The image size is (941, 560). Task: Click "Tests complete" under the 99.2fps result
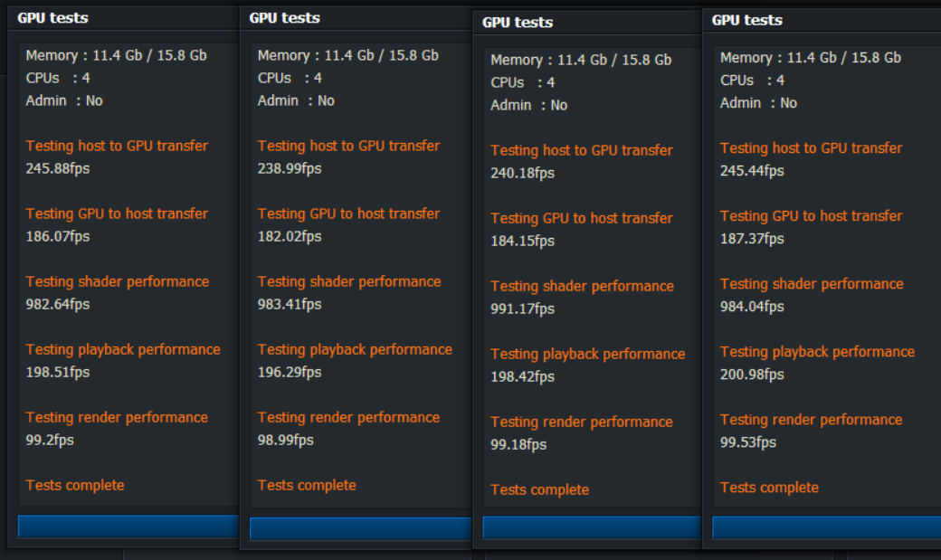(x=75, y=485)
